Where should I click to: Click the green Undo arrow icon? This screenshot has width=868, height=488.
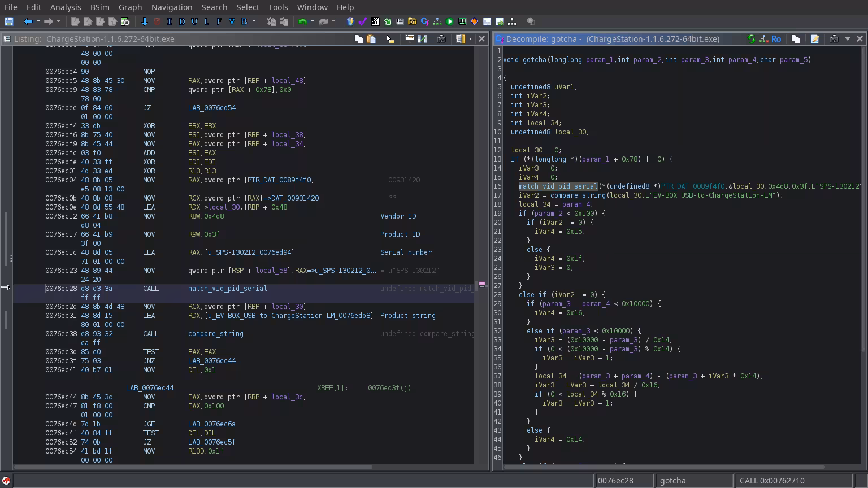(302, 21)
